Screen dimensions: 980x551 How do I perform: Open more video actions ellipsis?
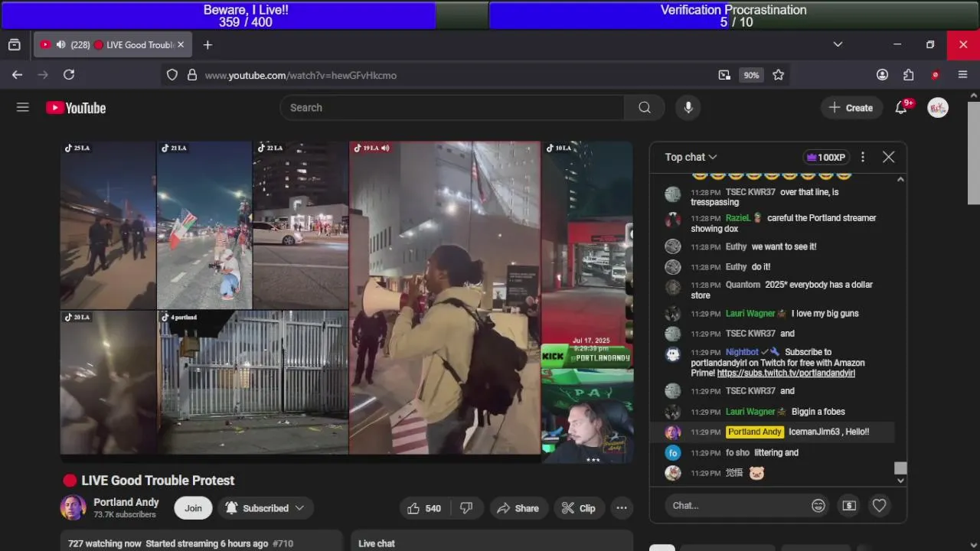[x=622, y=508]
